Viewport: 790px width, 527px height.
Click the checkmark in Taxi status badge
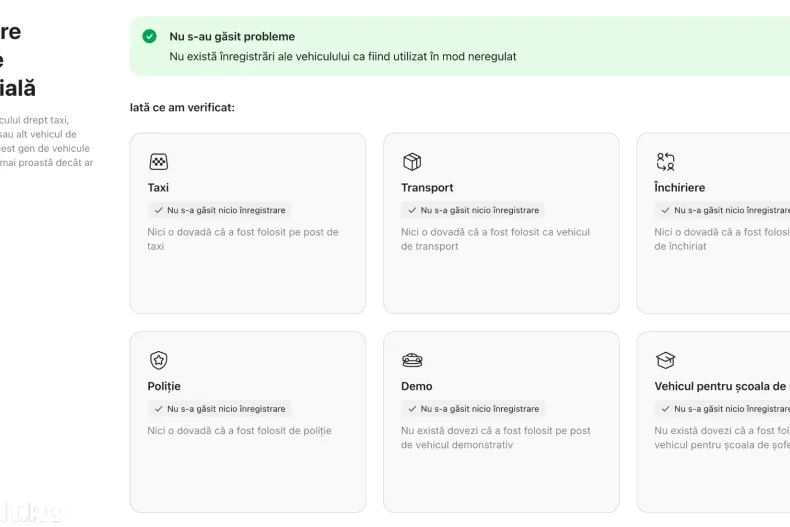(x=159, y=211)
